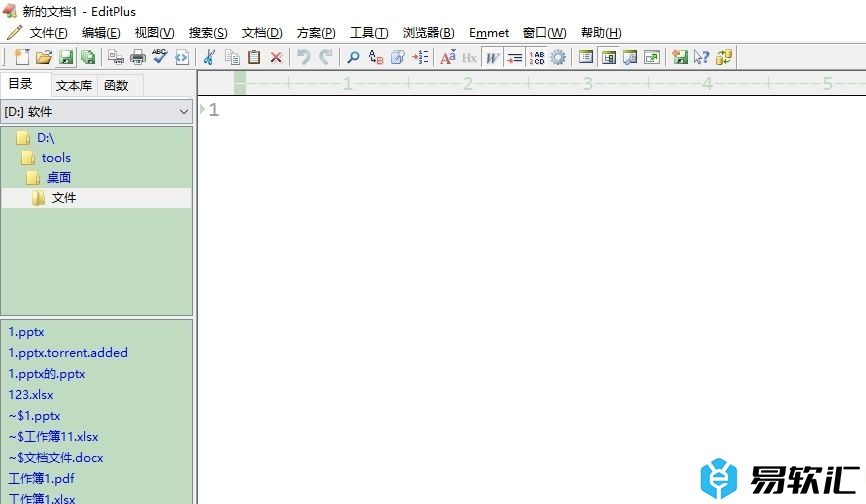Open the 工具(T) menu

[369, 33]
